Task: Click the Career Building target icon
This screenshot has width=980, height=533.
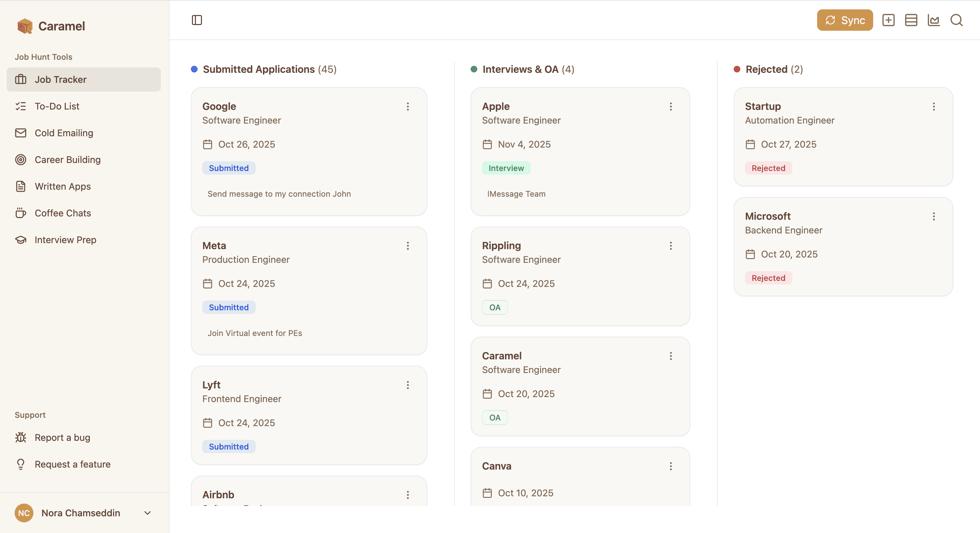Action: [21, 160]
